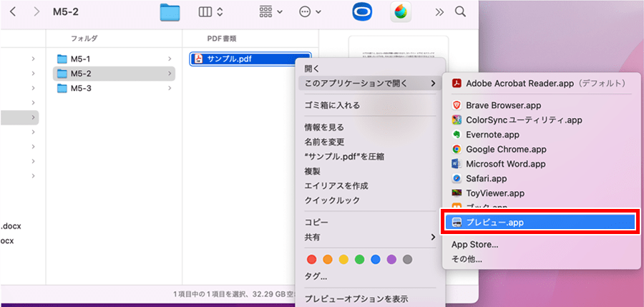
Task: Expand the M5-3 folder chevron
Action: click(170, 88)
